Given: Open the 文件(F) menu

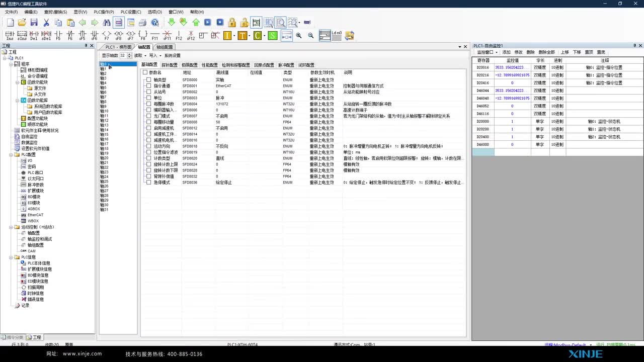Looking at the screenshot, I should (x=11, y=12).
